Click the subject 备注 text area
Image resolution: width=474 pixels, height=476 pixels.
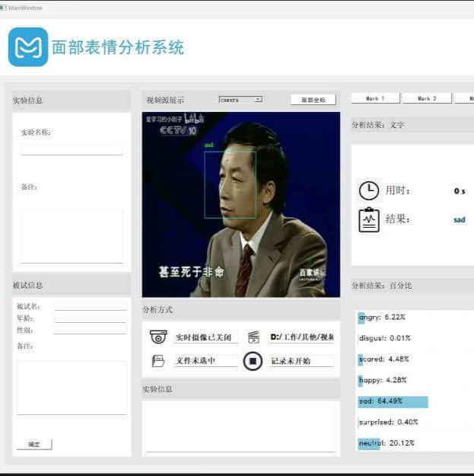point(72,388)
